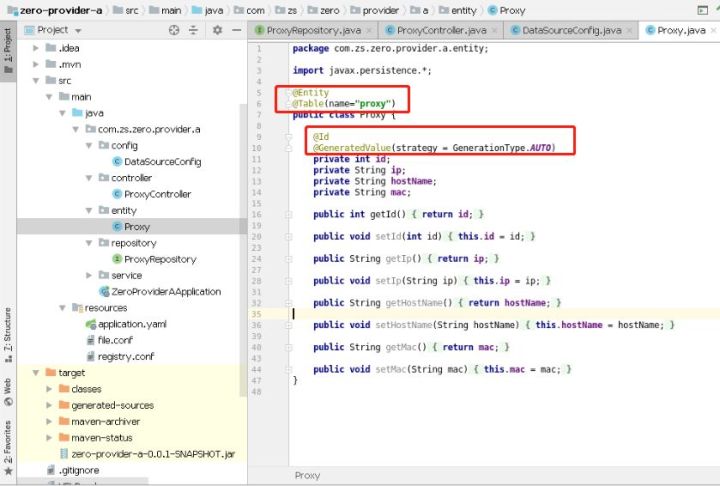Screen dimensions: 720x486
Task: Close the ProxyRepository.java tab
Action: [369, 31]
